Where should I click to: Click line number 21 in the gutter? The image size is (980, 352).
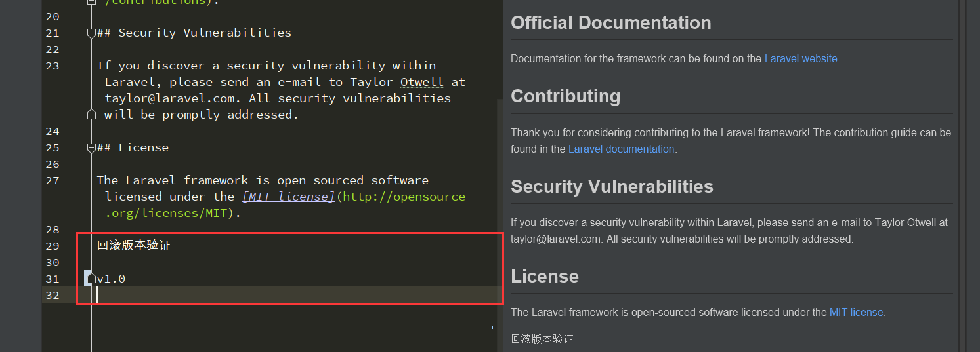[x=53, y=33]
